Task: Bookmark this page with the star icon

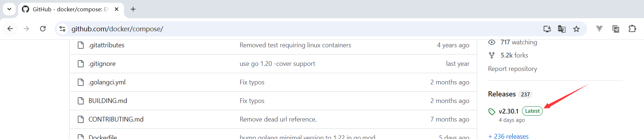Action: [x=576, y=29]
